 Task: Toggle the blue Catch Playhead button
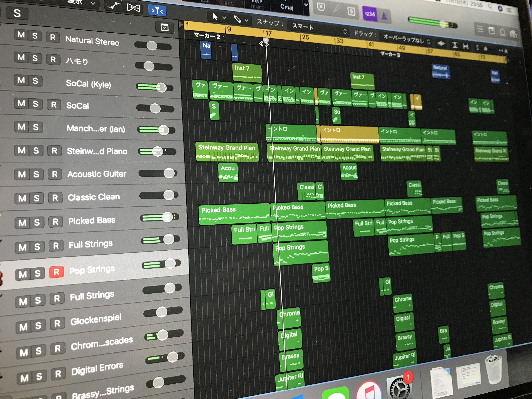157,11
